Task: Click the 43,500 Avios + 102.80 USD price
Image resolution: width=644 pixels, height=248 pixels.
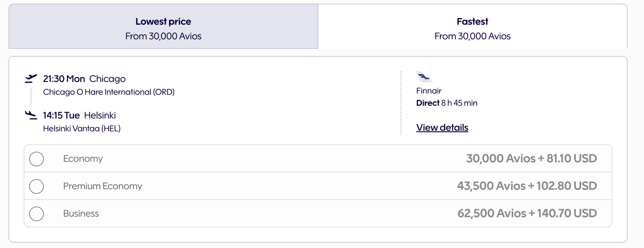Action: point(527,186)
